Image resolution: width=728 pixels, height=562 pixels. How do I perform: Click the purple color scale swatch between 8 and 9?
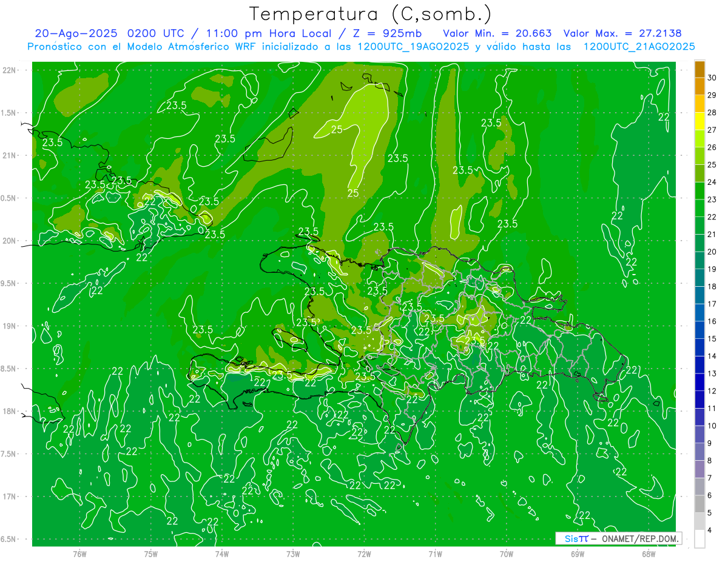(x=699, y=452)
